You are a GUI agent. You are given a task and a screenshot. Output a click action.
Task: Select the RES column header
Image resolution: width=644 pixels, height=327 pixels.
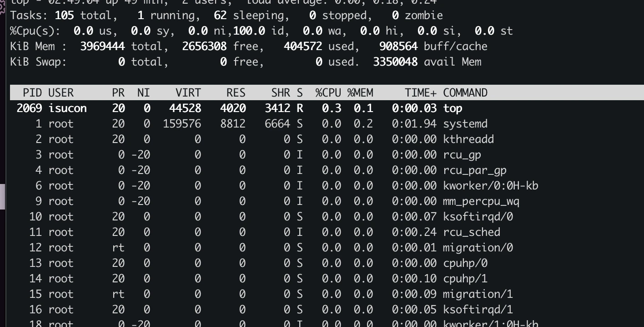tap(236, 93)
